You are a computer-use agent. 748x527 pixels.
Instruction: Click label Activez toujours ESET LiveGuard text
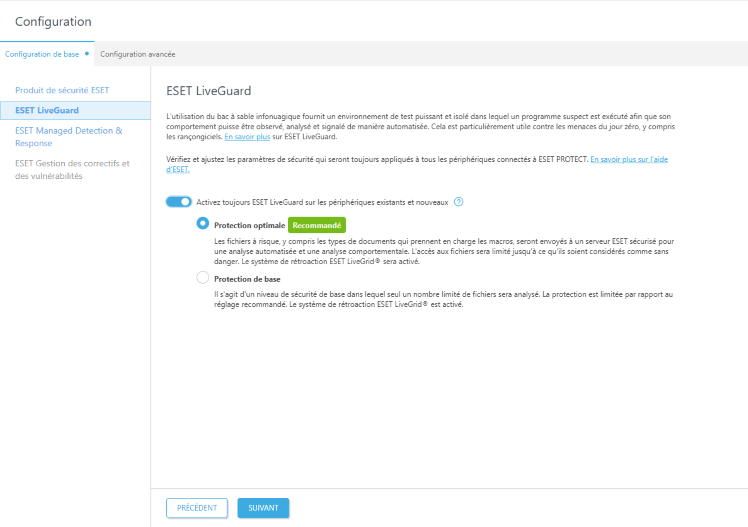(322, 202)
